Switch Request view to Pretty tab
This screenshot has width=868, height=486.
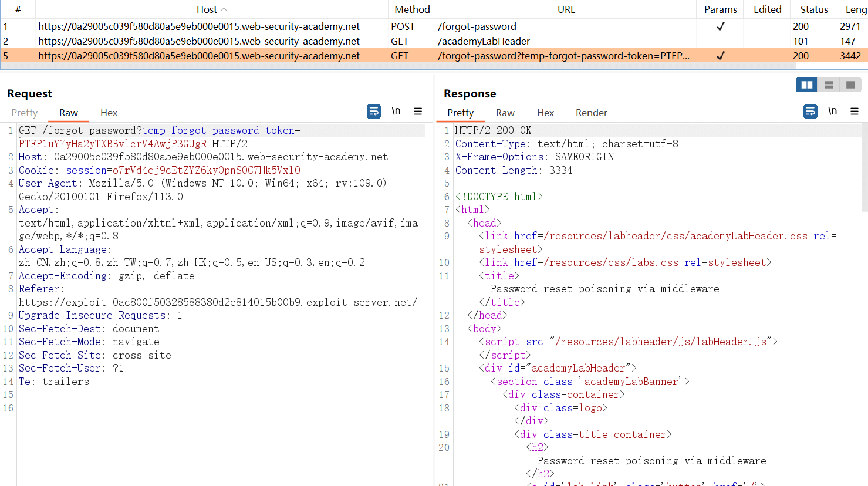(x=25, y=113)
